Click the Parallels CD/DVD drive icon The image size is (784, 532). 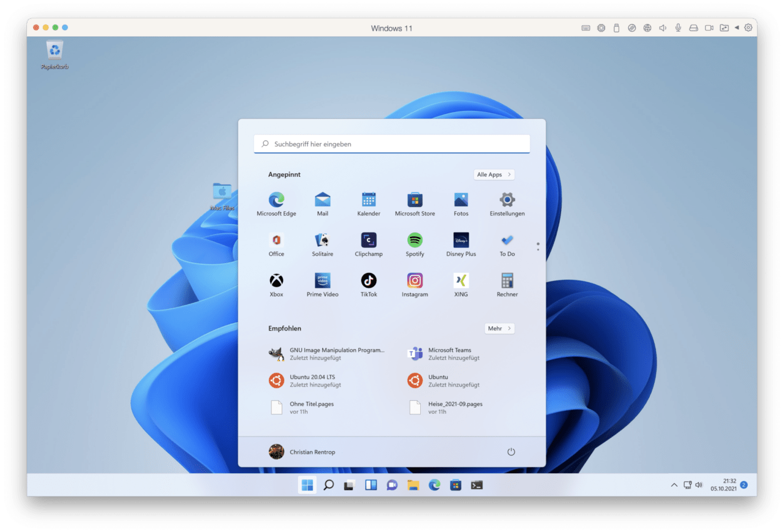(632, 28)
